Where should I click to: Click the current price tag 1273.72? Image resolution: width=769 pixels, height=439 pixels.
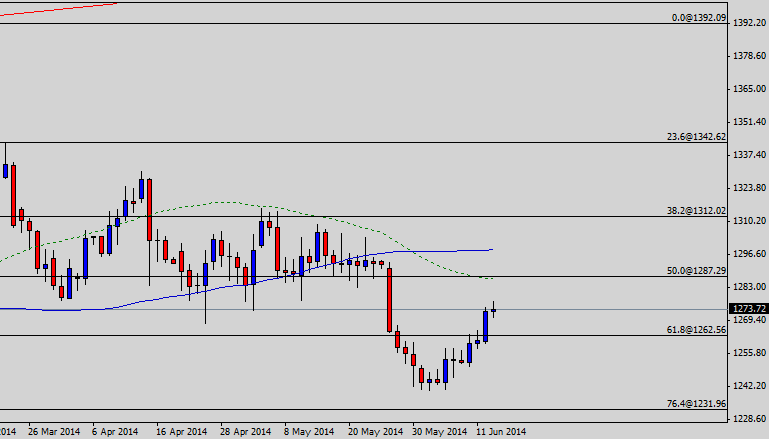(x=748, y=309)
